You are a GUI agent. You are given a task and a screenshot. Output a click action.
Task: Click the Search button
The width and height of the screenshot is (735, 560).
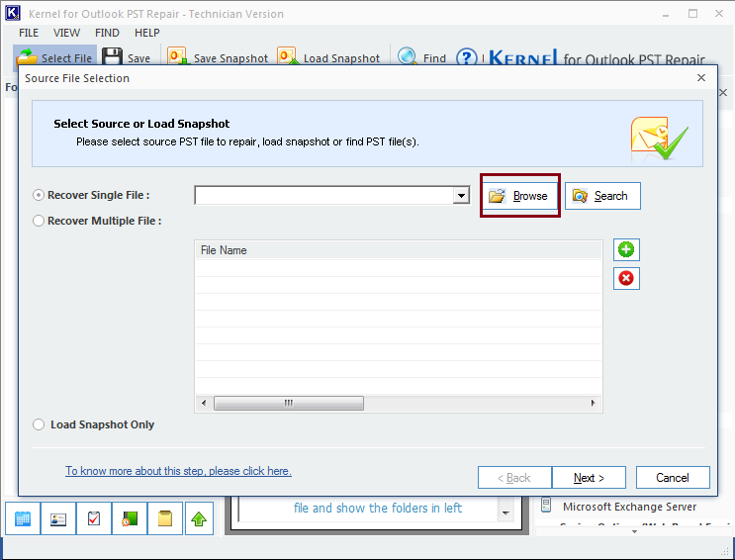click(602, 196)
